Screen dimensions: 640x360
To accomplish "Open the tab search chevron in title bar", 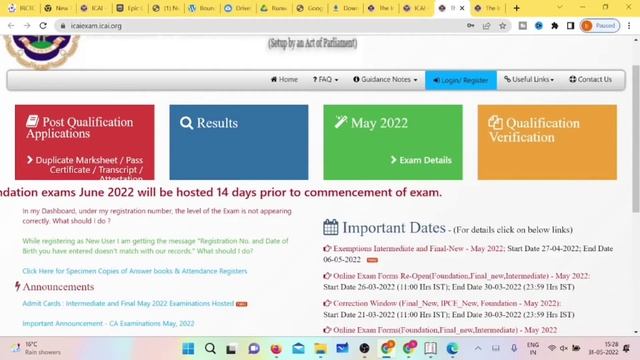I will tap(560, 8).
